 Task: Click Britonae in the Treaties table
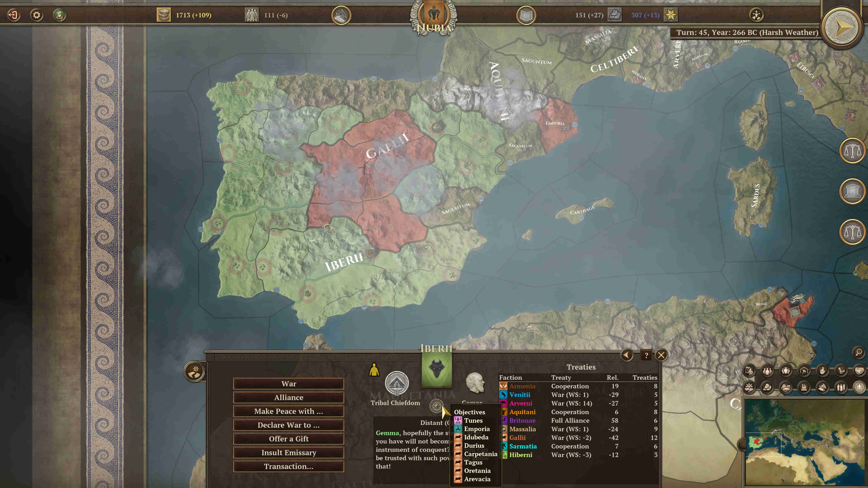pyautogui.click(x=578, y=421)
